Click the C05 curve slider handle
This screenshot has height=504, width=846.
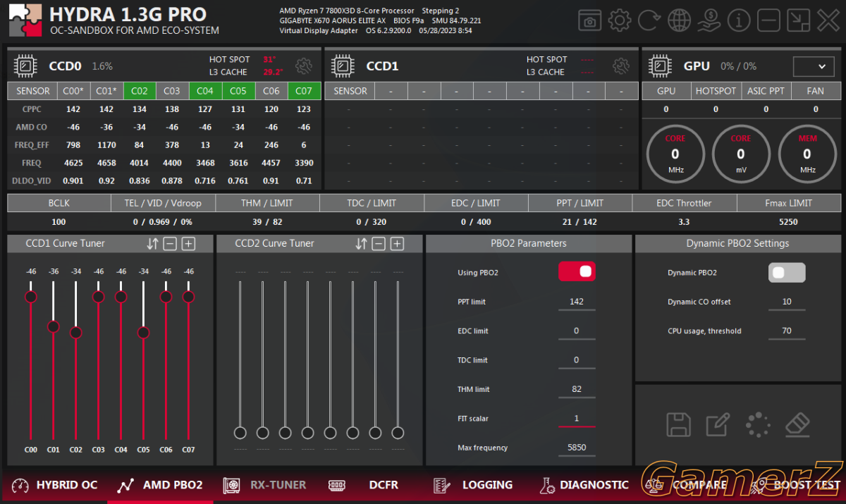tap(143, 332)
